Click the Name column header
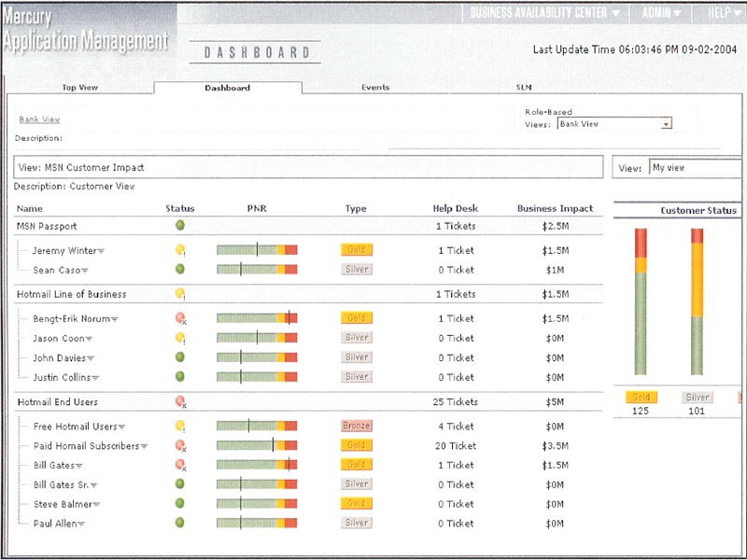 point(30,208)
